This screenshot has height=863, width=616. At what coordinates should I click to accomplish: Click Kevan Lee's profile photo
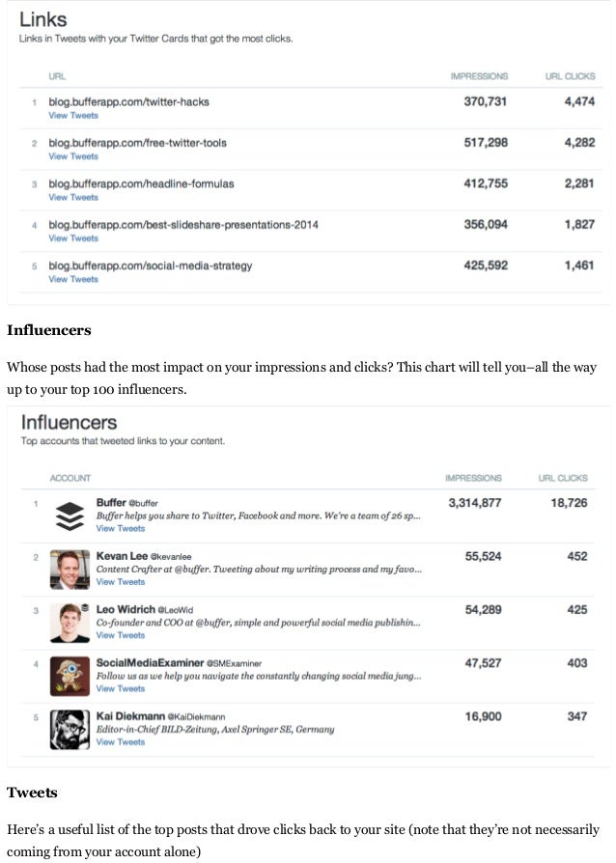click(70, 570)
